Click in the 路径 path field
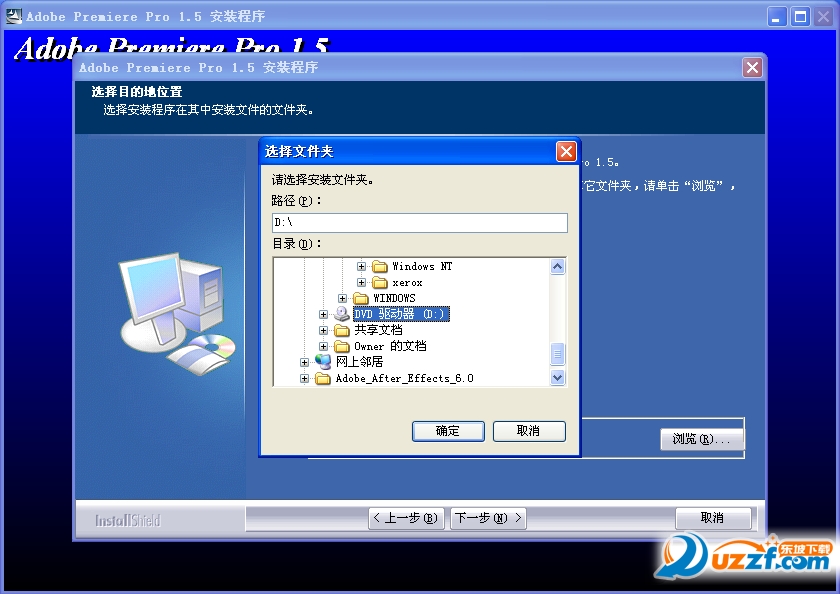Image resolution: width=840 pixels, height=594 pixels. pos(420,223)
